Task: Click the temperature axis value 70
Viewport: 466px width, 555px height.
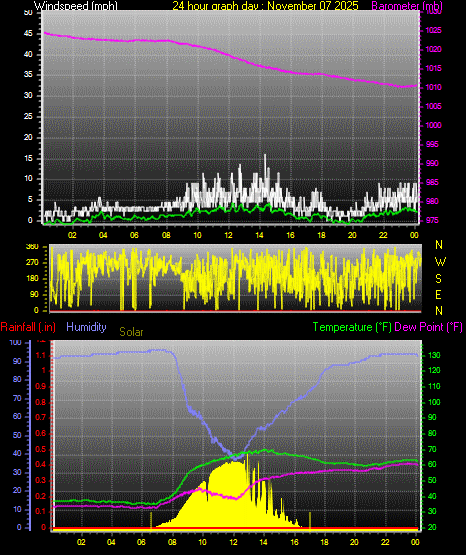Action: point(432,450)
